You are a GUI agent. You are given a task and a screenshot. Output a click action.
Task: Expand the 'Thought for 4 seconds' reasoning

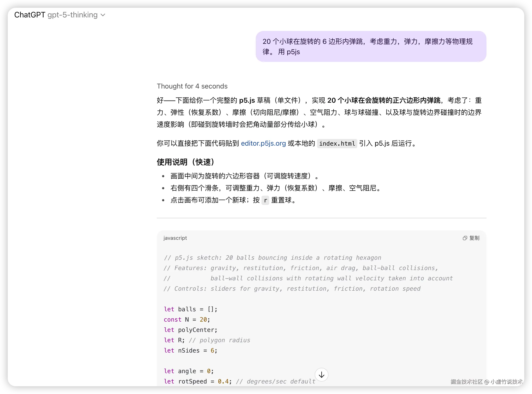(192, 86)
